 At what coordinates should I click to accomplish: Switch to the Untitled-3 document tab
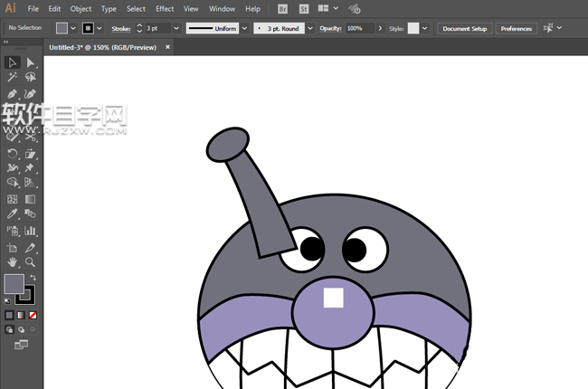click(x=101, y=47)
